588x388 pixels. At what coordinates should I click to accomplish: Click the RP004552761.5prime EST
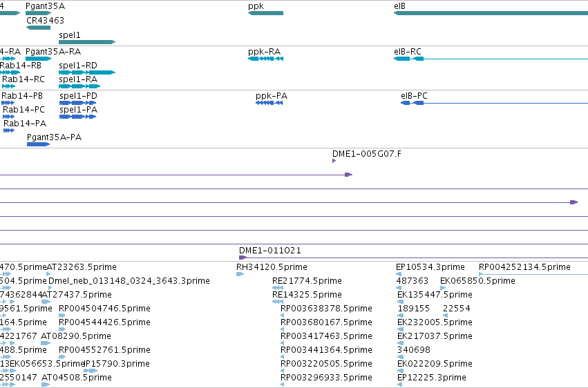point(62,357)
